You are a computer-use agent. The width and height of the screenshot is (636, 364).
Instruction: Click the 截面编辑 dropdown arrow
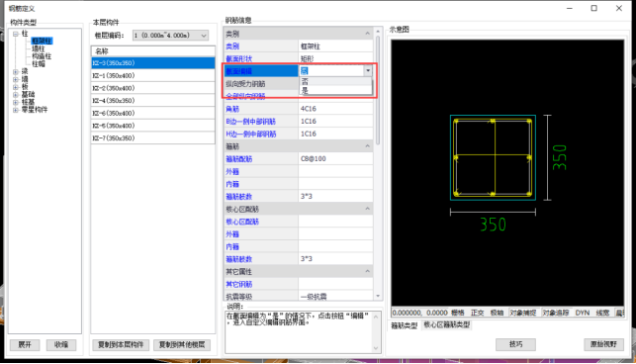pyautogui.click(x=368, y=71)
